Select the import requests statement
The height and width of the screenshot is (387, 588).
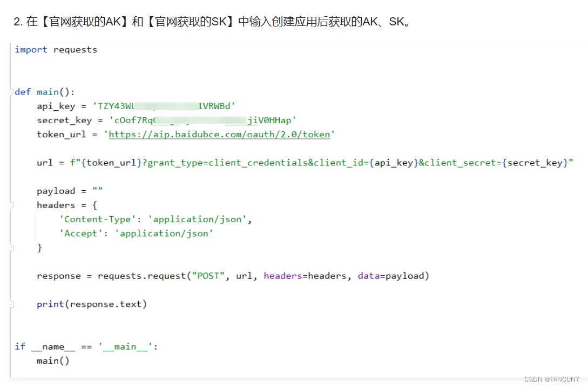(56, 49)
